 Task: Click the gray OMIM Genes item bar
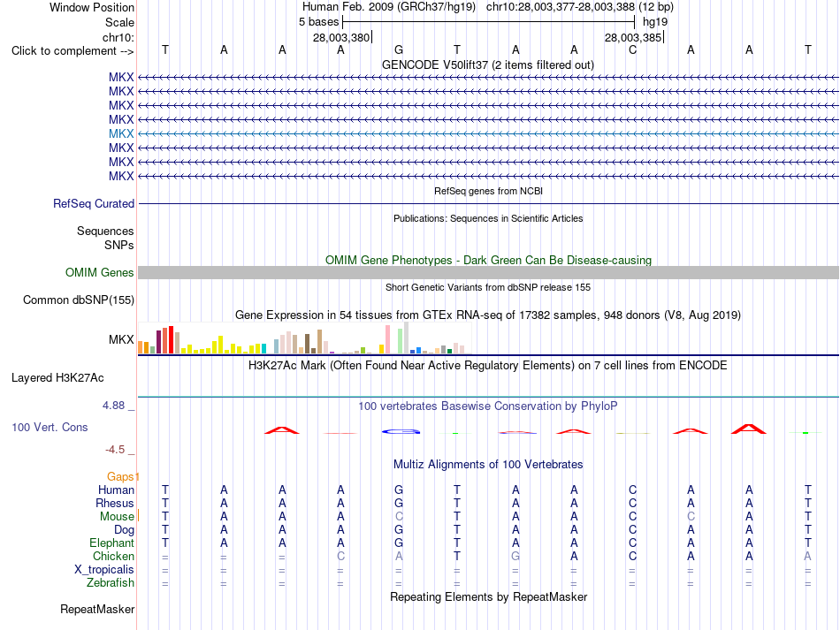pos(488,272)
